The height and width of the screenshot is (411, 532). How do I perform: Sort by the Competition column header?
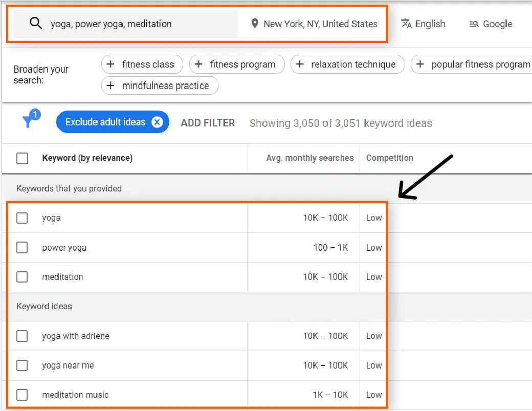tap(389, 158)
